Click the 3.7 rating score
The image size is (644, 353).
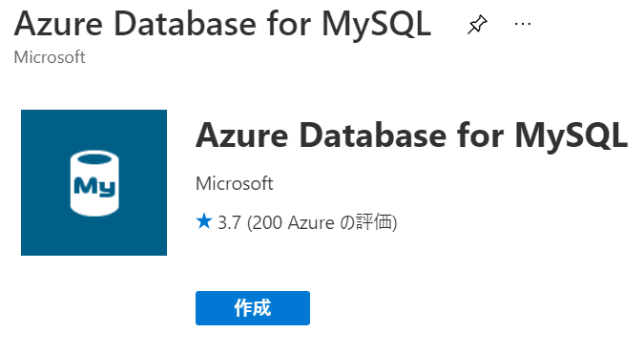click(229, 222)
